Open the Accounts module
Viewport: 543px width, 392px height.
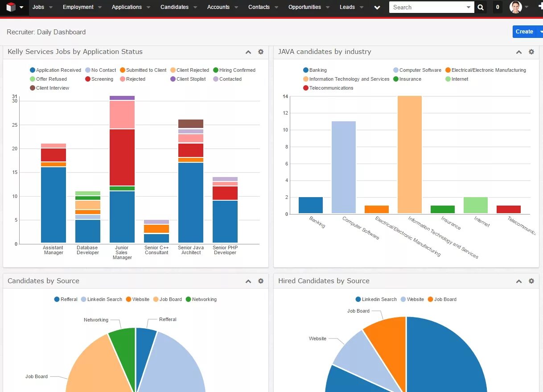pyautogui.click(x=218, y=7)
